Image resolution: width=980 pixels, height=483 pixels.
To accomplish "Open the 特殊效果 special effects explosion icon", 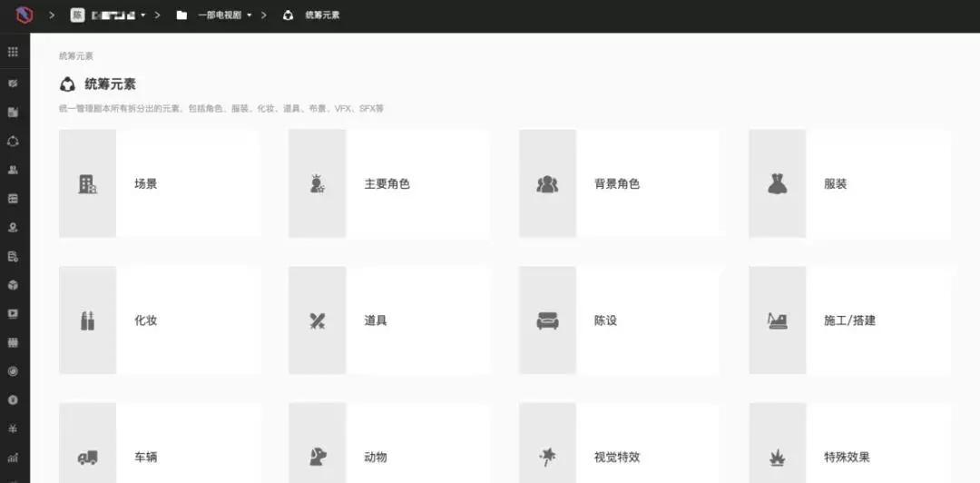I will (x=777, y=458).
